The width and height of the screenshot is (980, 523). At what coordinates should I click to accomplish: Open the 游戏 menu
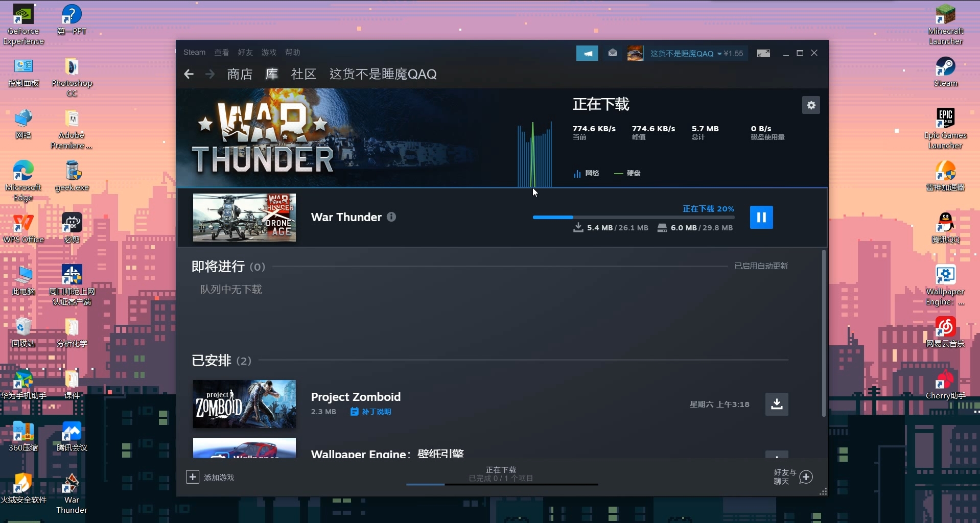click(269, 53)
